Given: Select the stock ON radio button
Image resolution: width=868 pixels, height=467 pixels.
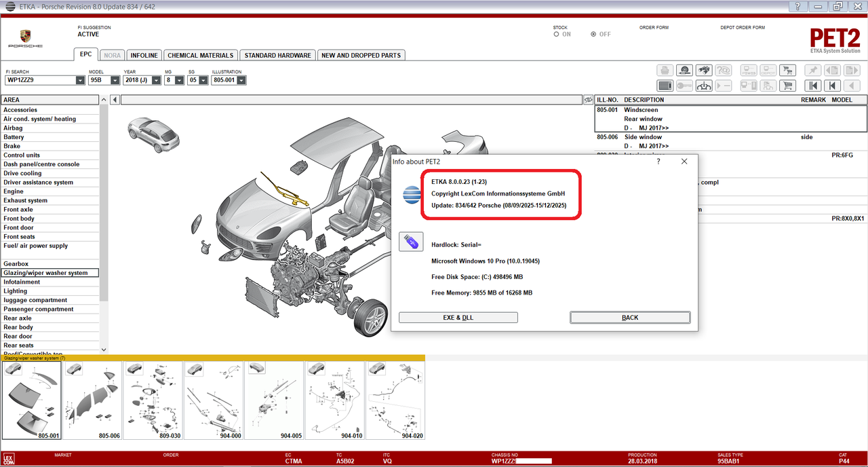Looking at the screenshot, I should click(557, 34).
